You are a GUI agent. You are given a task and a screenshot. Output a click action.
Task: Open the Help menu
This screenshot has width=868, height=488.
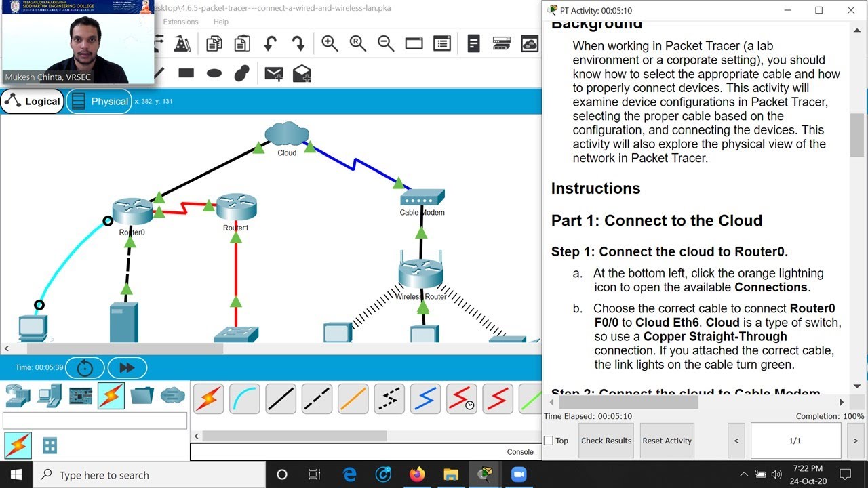click(x=221, y=22)
